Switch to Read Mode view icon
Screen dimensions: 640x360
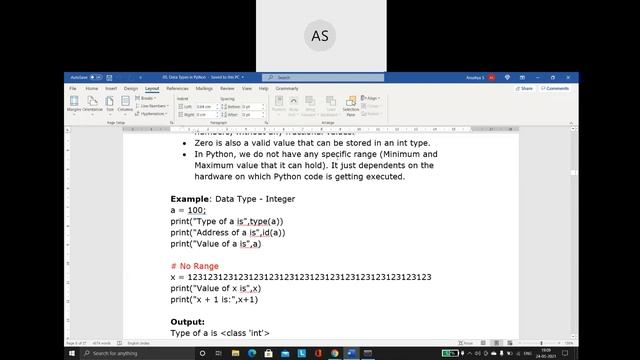pos(483,343)
